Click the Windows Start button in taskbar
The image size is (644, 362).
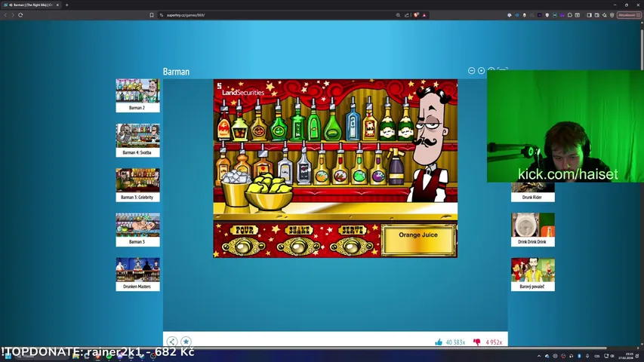[x=8, y=356]
